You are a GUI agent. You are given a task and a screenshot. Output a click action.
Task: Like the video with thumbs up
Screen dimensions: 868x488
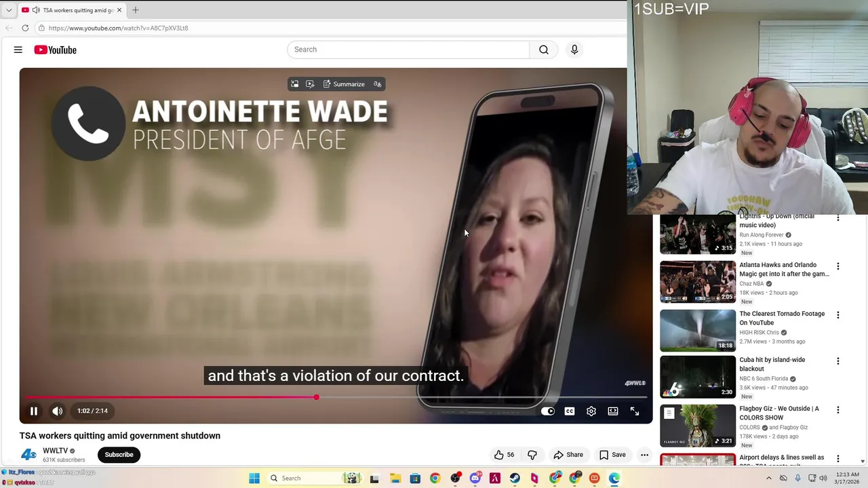click(504, 455)
